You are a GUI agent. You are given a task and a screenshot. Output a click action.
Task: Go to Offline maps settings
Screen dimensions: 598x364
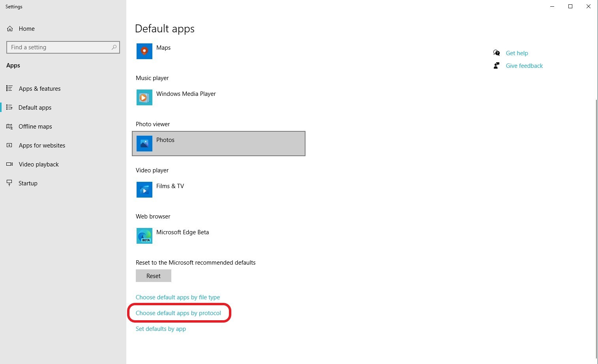pyautogui.click(x=63, y=127)
